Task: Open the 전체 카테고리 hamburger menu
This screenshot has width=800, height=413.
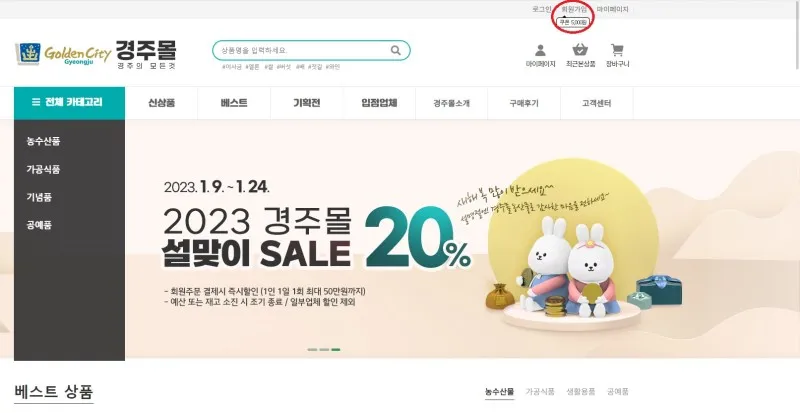Action: coord(69,103)
